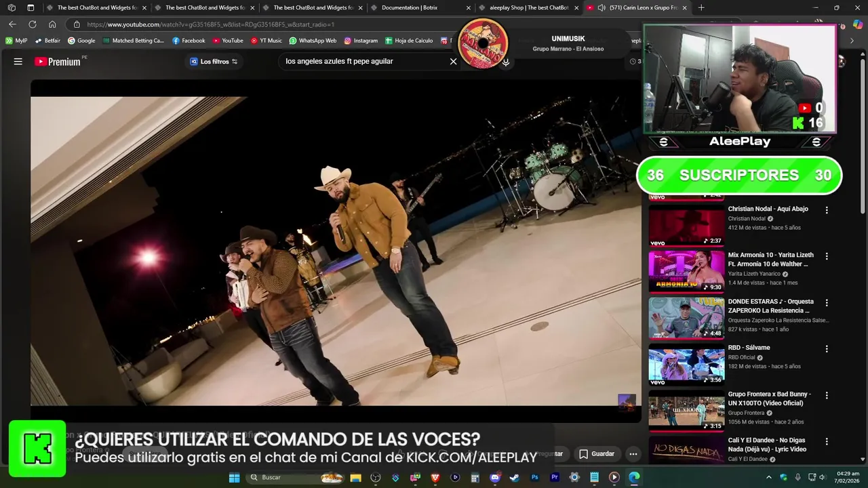Go back in browser history
868x488 pixels.
[12, 24]
